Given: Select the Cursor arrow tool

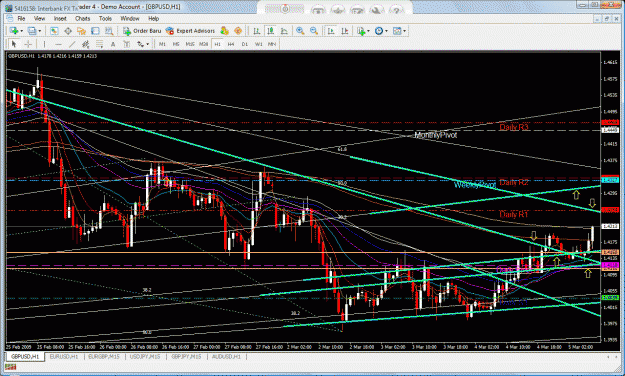Looking at the screenshot, I should coord(14,44).
